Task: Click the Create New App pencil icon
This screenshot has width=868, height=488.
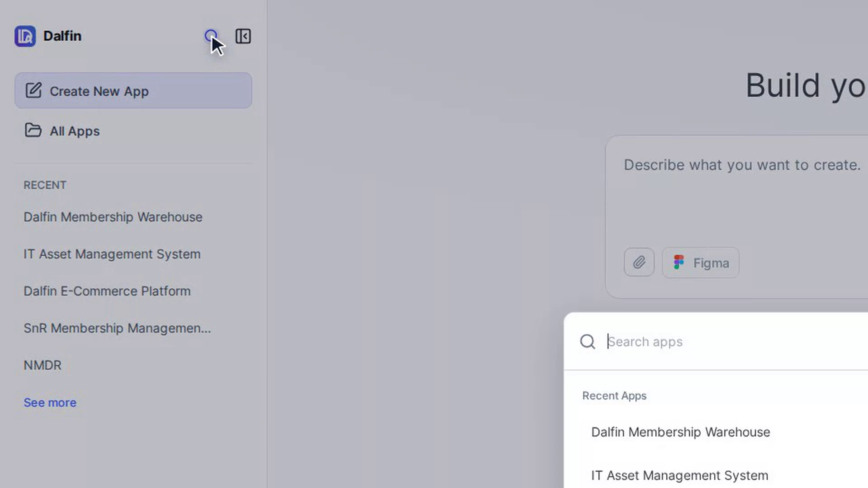Action: point(33,90)
